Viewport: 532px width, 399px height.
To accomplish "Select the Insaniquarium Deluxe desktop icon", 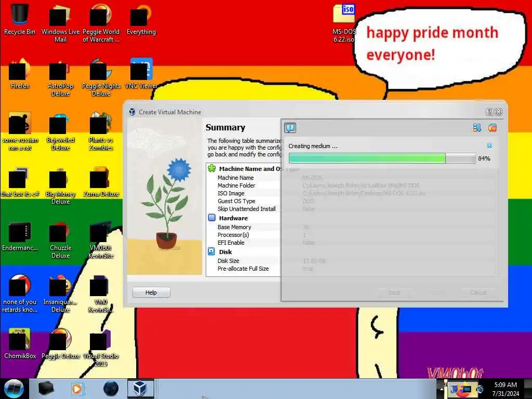I will (x=60, y=294).
